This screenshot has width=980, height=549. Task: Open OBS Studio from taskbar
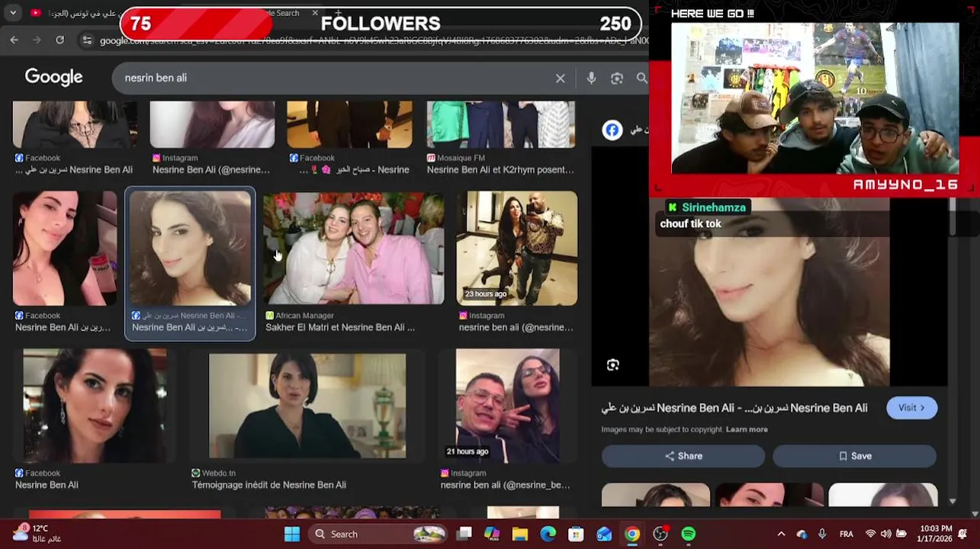(x=660, y=534)
